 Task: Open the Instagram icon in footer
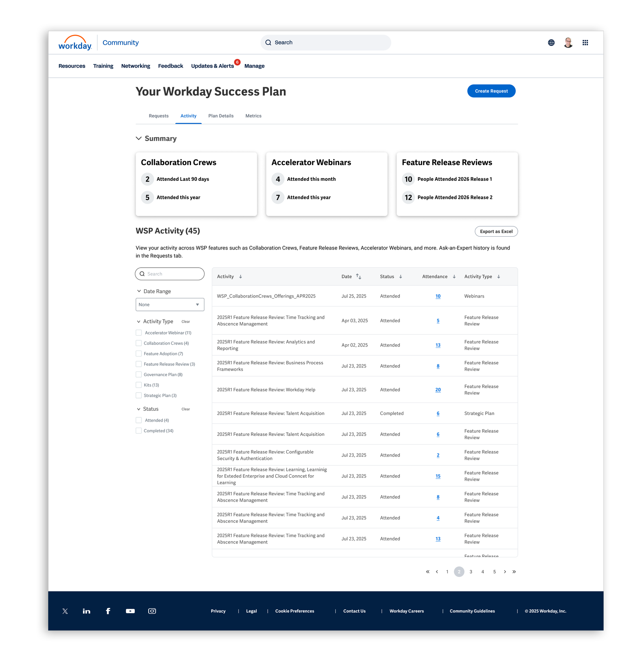152,611
